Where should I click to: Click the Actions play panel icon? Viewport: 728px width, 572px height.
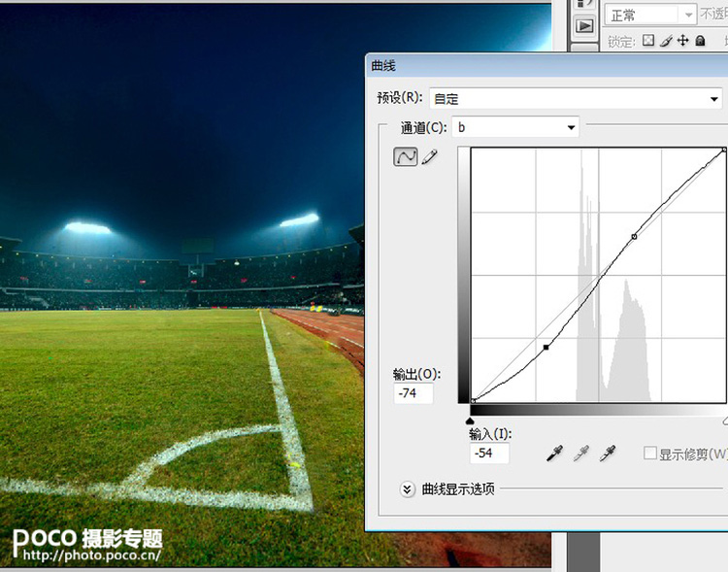pos(584,26)
